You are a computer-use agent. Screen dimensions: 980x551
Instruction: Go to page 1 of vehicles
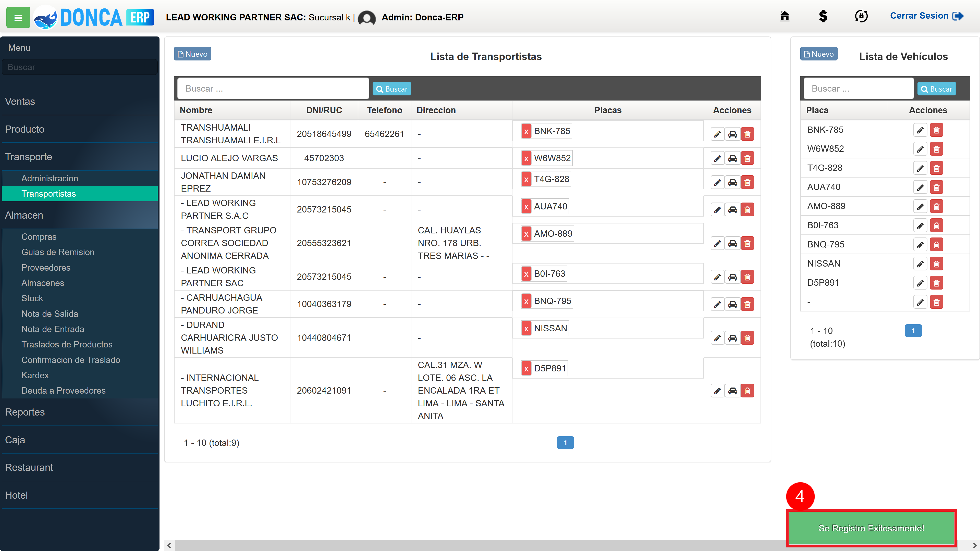tap(913, 331)
